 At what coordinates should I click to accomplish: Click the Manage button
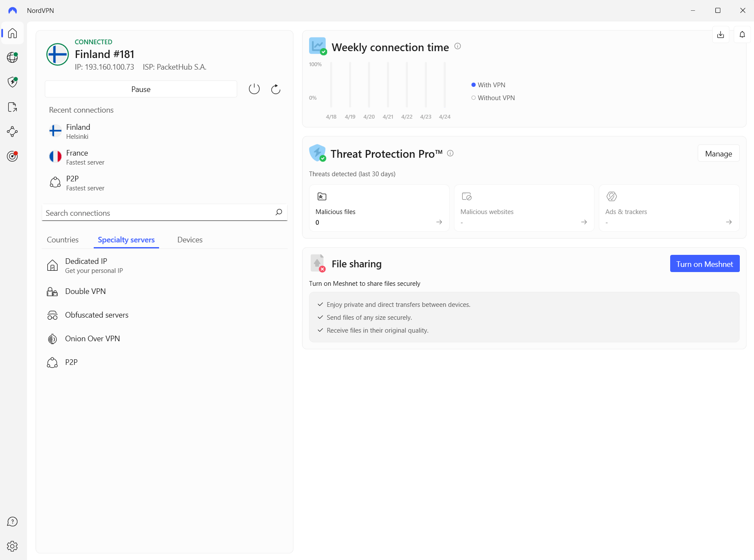719,153
